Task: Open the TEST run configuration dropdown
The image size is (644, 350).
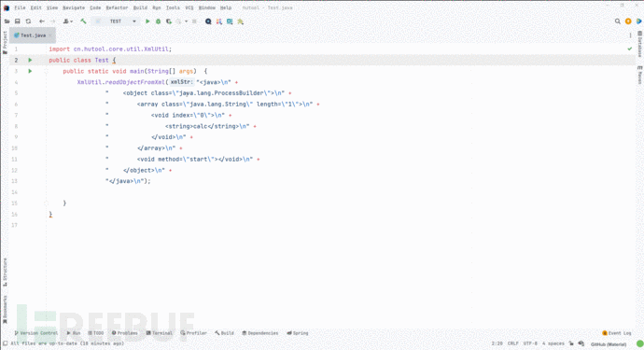Action: click(116, 21)
